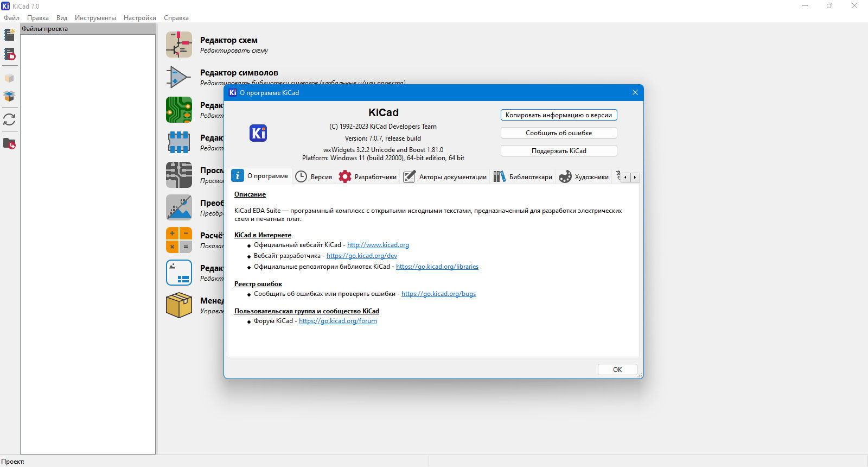Click the Version: 7.0.7, release build text
This screenshot has height=467, width=868.
(383, 138)
